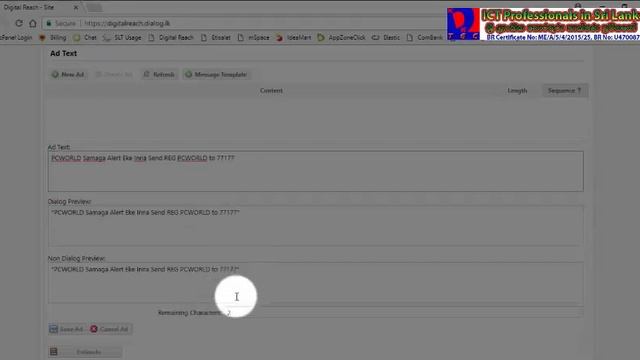The width and height of the screenshot is (640, 360).
Task: Open the ComBank bookmark
Action: pos(424,38)
